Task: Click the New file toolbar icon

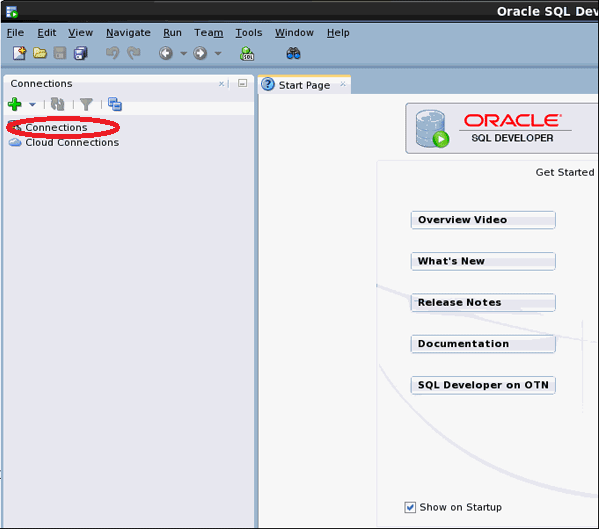Action: coord(19,53)
